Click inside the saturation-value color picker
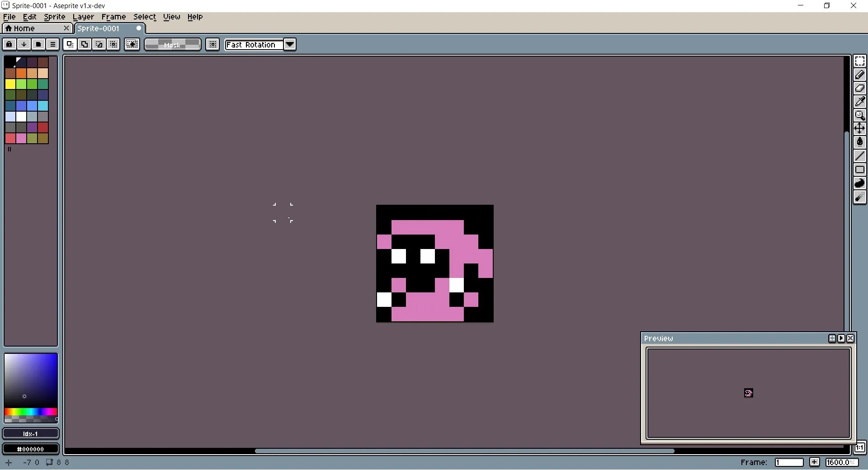Viewport: 868px width, 470px height. pyautogui.click(x=31, y=381)
